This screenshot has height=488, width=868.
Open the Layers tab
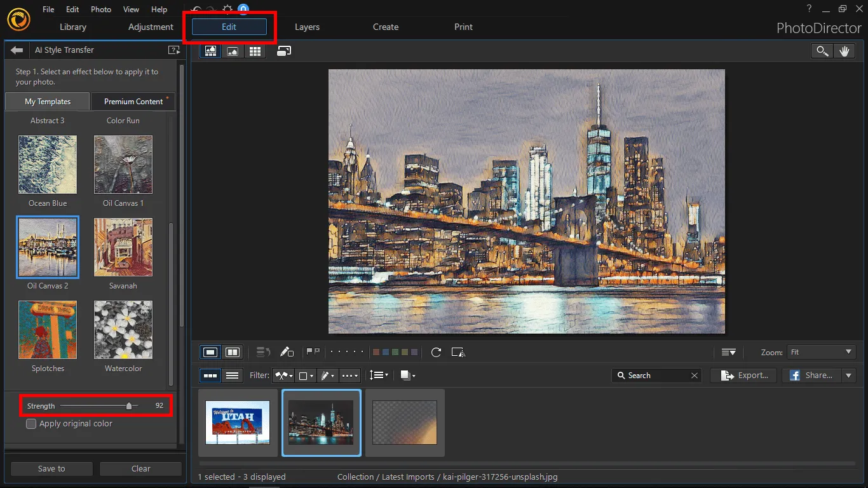(307, 27)
